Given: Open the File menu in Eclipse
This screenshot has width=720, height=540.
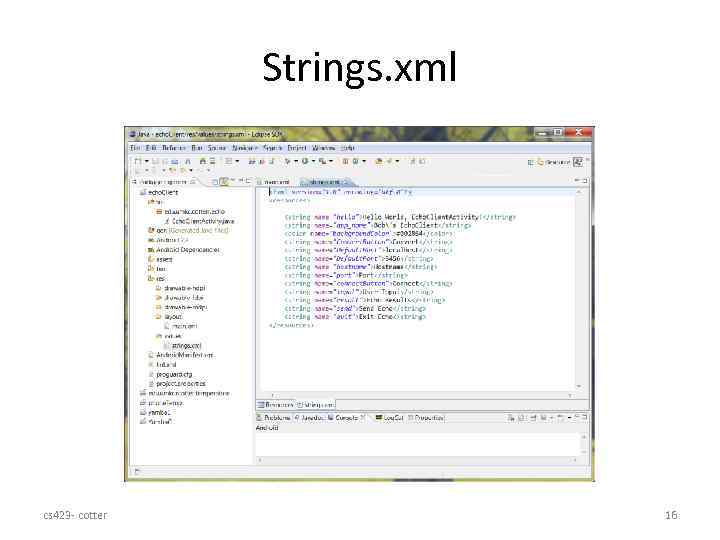Looking at the screenshot, I should tap(135, 148).
